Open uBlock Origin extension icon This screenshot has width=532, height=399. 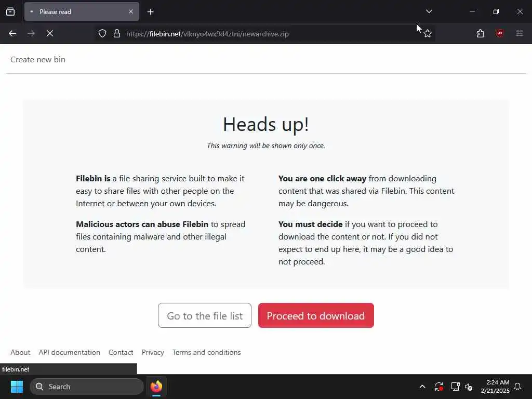point(499,33)
